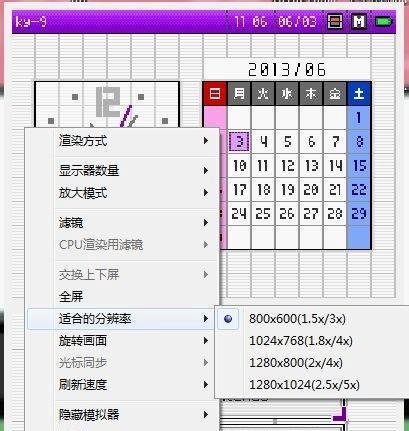The height and width of the screenshot is (431, 409).
Task: Select Saturday date 15 in calendar
Action: [359, 166]
